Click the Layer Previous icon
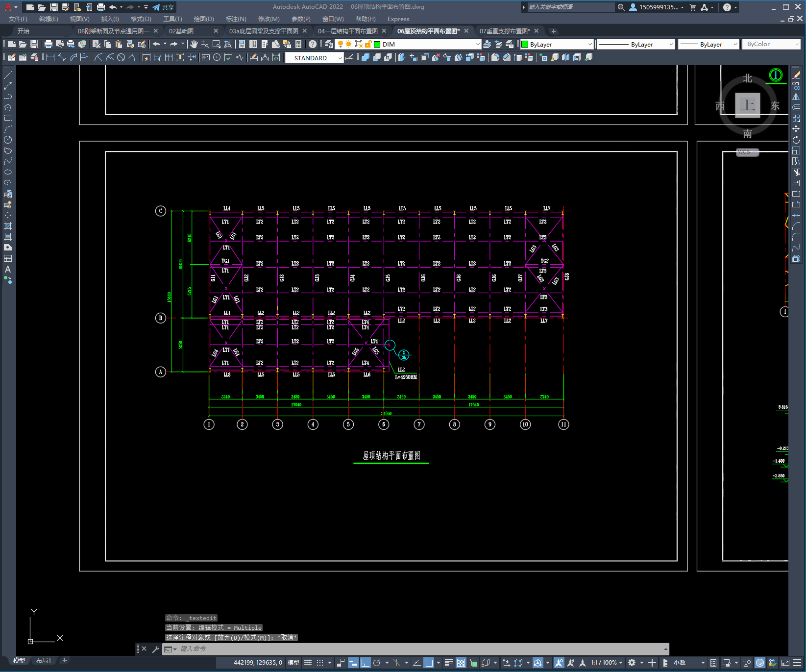This screenshot has height=672, width=806. click(498, 44)
